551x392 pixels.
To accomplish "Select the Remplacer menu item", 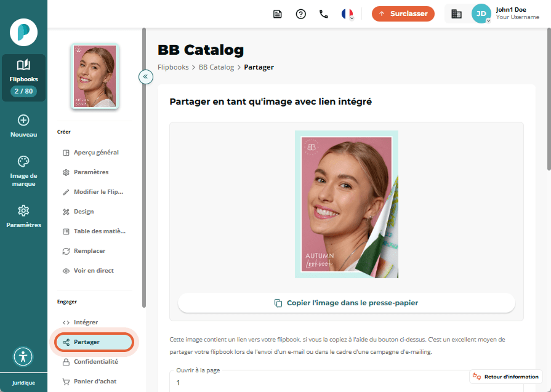I will (x=94, y=251).
